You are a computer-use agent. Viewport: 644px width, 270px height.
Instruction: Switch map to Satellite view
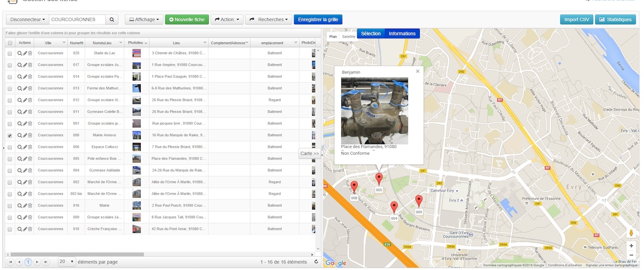(x=349, y=36)
